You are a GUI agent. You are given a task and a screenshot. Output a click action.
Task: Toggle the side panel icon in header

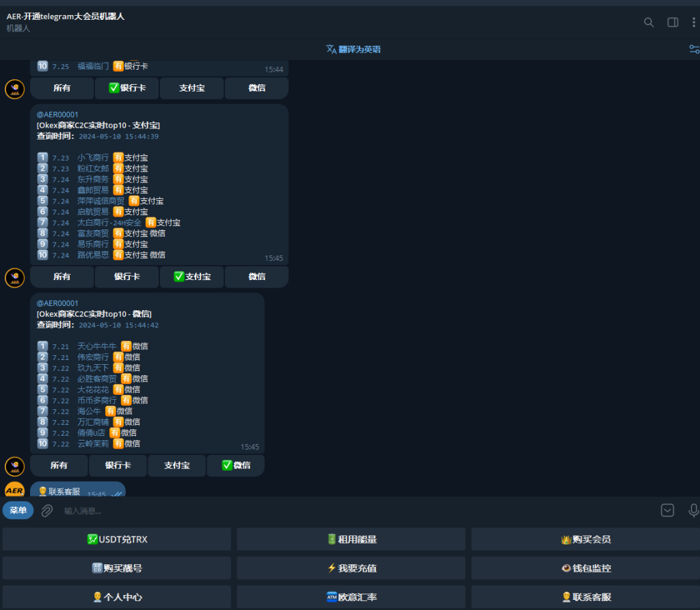tap(673, 23)
